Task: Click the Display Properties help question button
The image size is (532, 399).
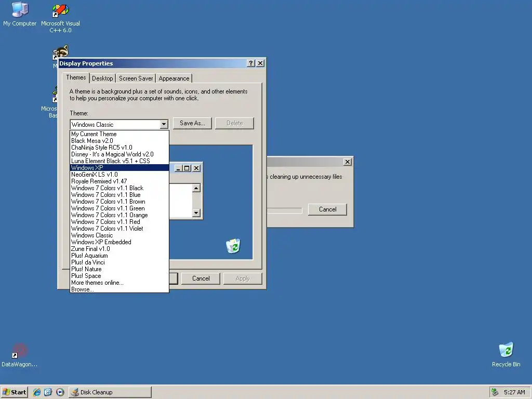Action: click(x=251, y=63)
